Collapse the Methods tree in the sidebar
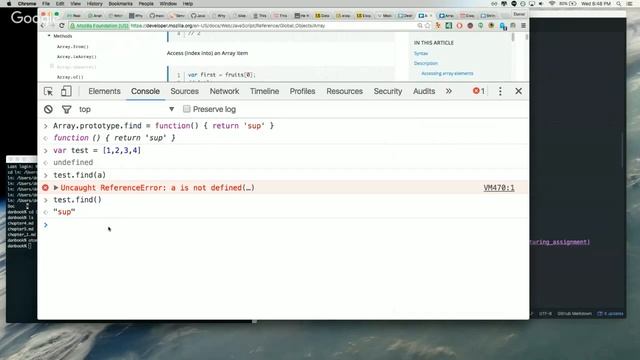 point(49,36)
